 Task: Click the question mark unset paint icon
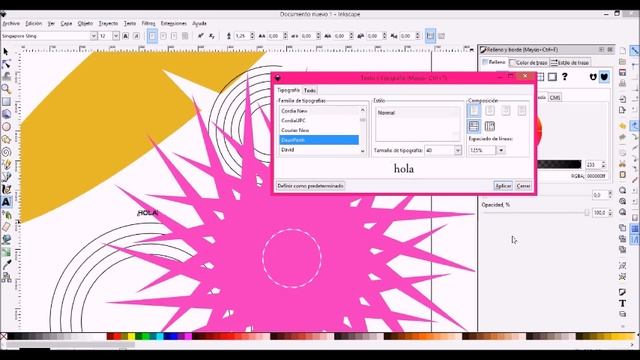(x=564, y=76)
